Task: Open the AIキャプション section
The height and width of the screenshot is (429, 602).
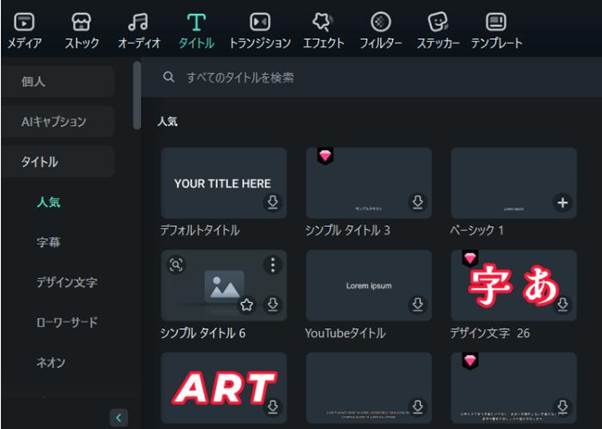Action: coord(57,121)
